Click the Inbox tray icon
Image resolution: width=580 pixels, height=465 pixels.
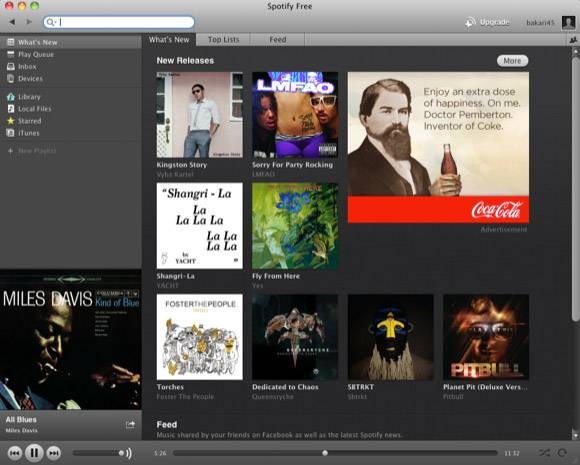pos(11,67)
